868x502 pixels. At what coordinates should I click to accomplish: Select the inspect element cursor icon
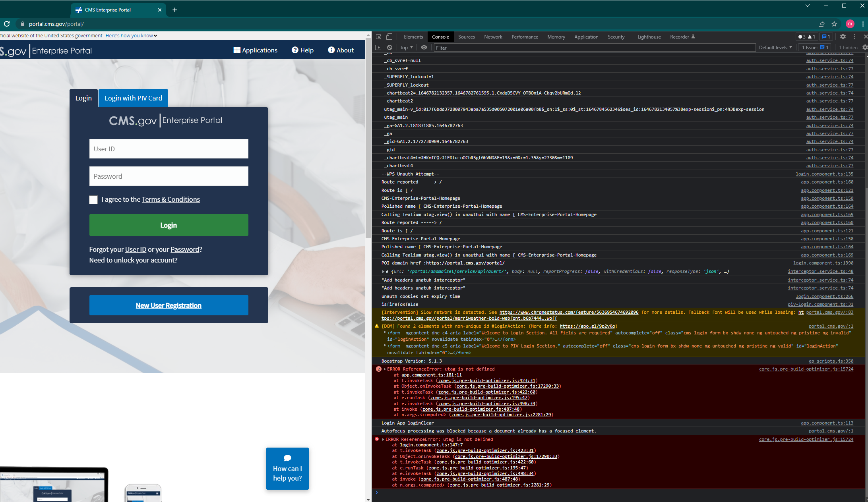(378, 37)
